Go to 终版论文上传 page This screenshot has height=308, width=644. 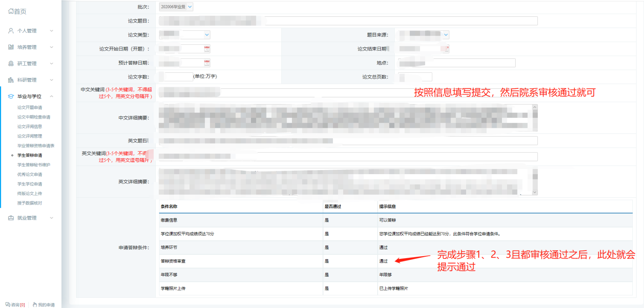(29, 194)
